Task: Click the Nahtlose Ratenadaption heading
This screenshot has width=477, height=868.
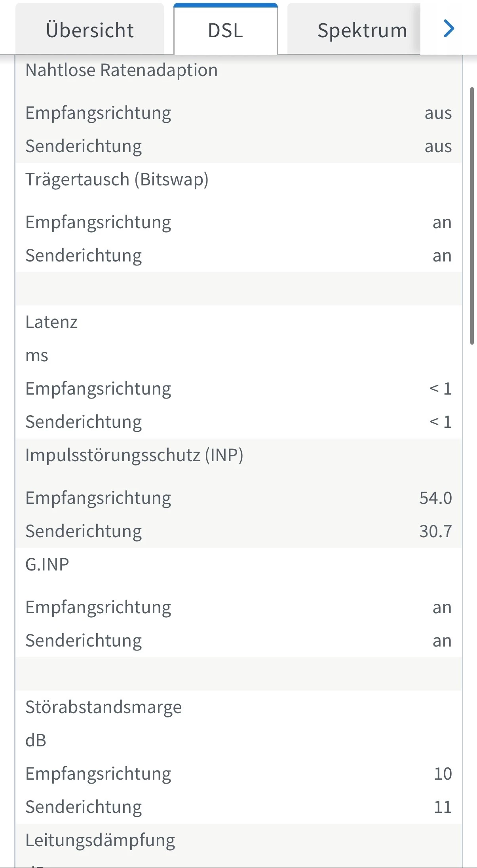Action: pos(122,70)
